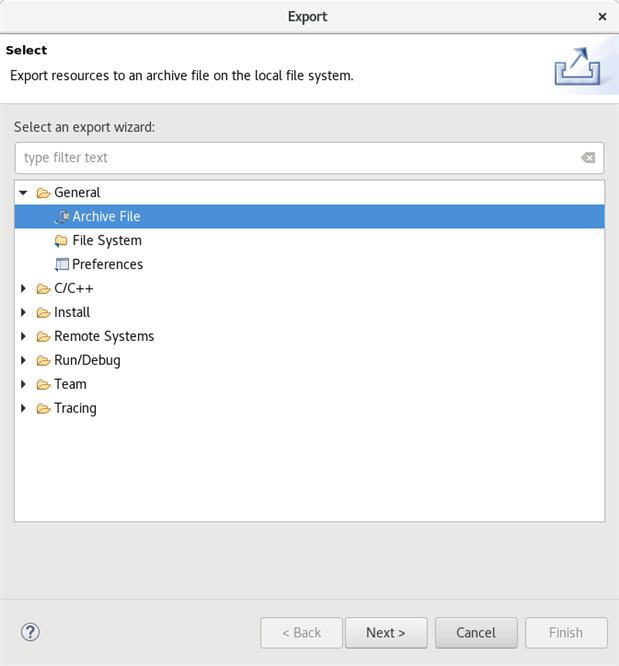This screenshot has height=666, width=619.
Task: Expand the Run/Debug category
Action: pyautogui.click(x=23, y=360)
